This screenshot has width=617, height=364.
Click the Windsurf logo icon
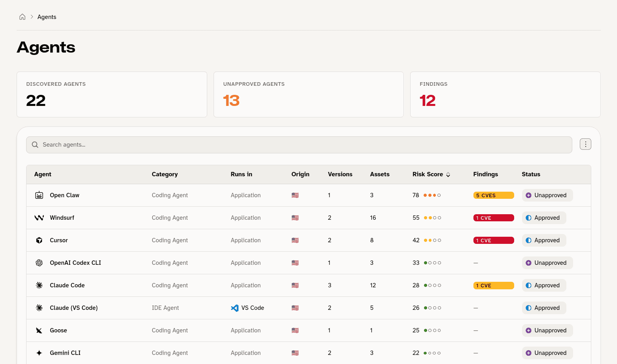(39, 218)
